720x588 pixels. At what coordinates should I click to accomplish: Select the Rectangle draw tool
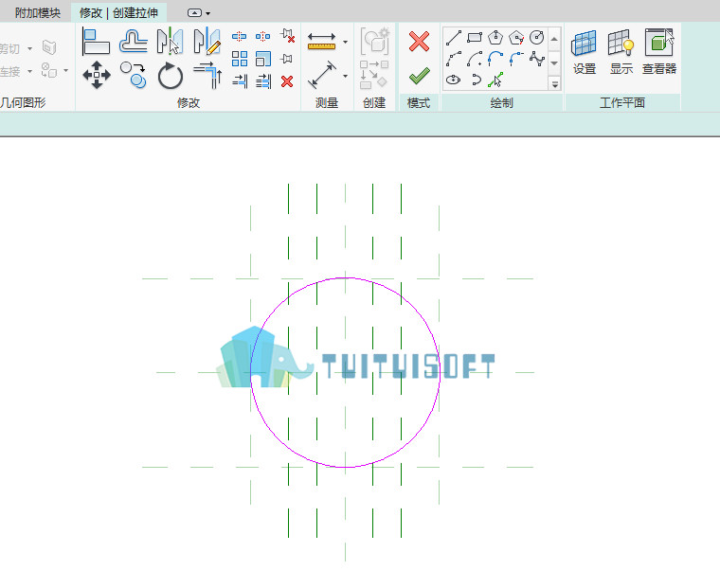475,38
